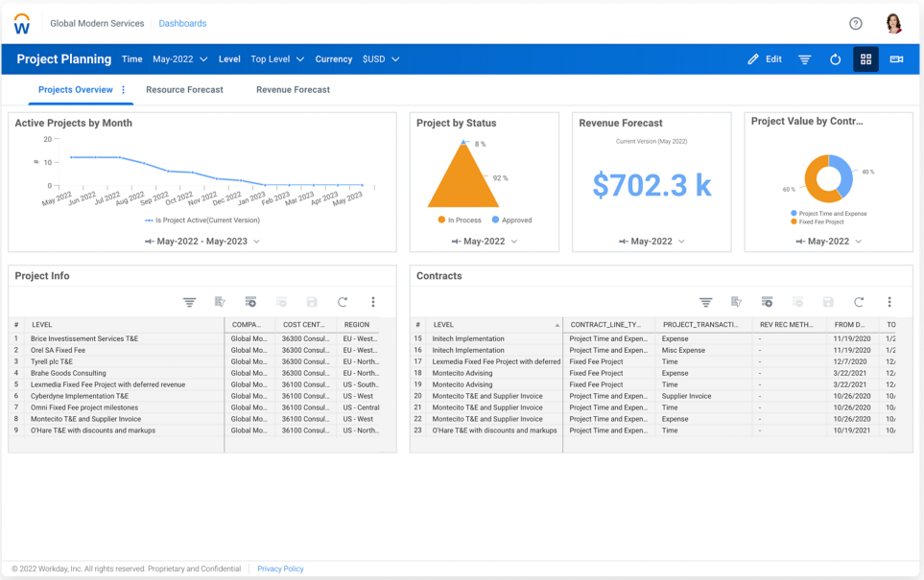
Task: Toggle Fixed Fee Project legend entry
Action: point(817,222)
